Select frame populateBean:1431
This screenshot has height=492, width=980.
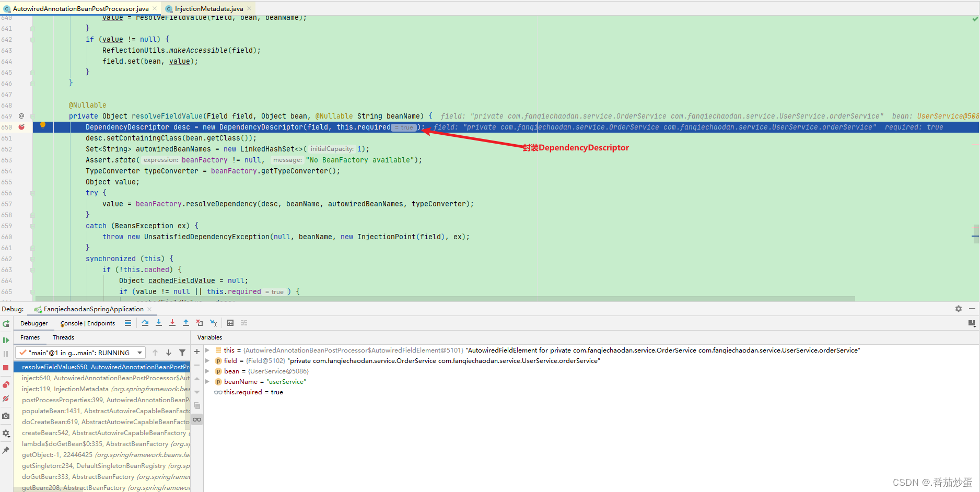pos(102,411)
